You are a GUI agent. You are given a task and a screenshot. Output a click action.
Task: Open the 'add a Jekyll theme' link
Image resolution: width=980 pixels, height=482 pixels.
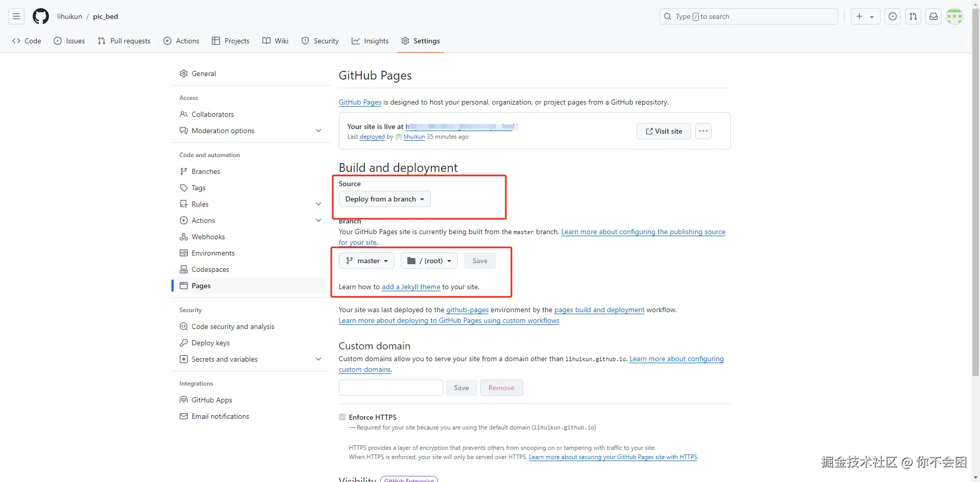point(411,287)
